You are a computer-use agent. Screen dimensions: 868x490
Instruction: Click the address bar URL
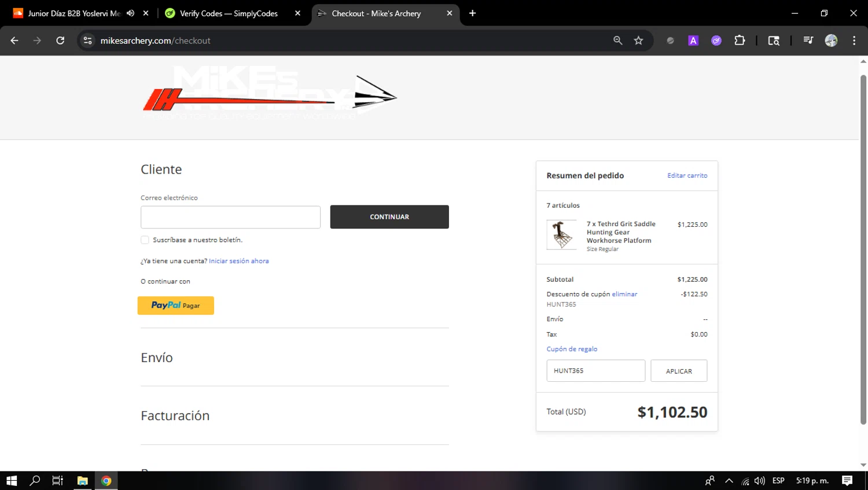(x=155, y=40)
